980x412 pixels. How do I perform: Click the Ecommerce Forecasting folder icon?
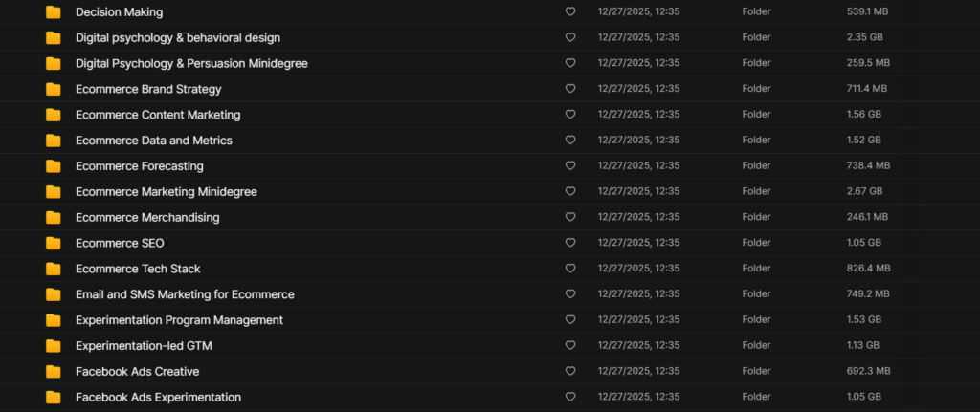point(54,166)
